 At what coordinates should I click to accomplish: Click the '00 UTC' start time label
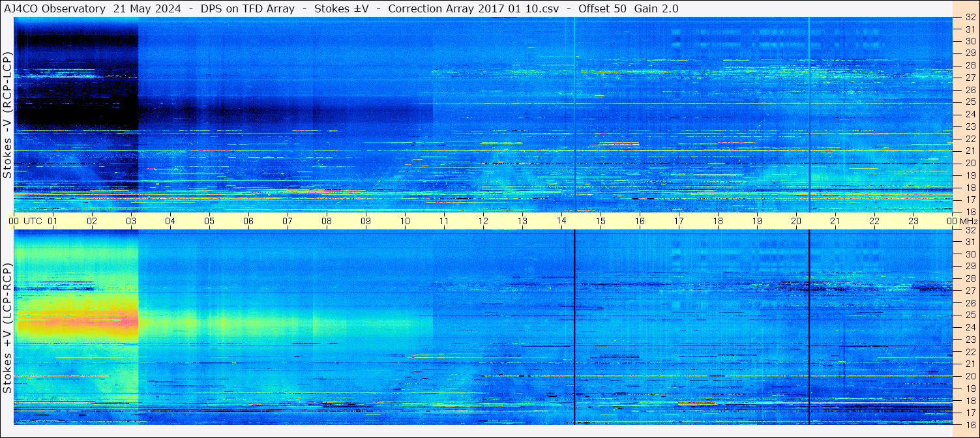25,221
